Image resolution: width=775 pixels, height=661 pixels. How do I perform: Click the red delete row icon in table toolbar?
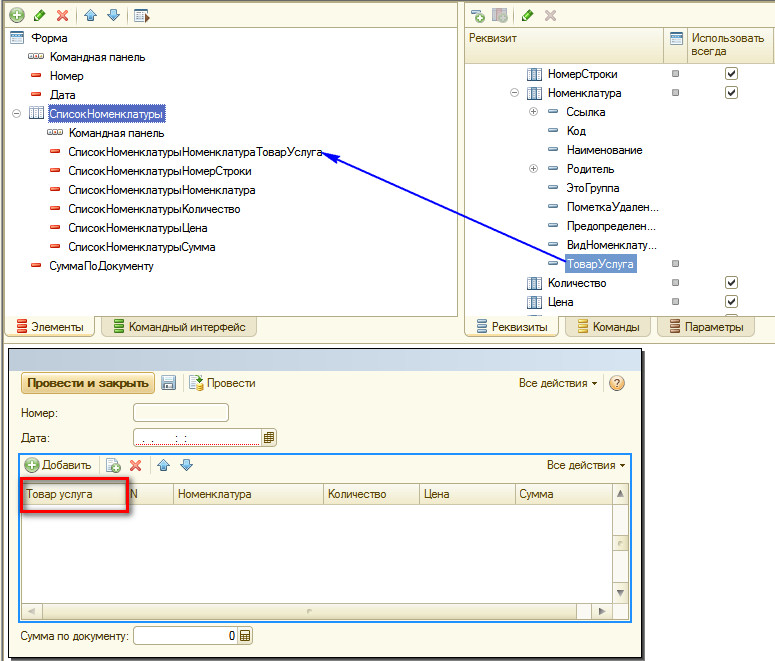(x=135, y=465)
